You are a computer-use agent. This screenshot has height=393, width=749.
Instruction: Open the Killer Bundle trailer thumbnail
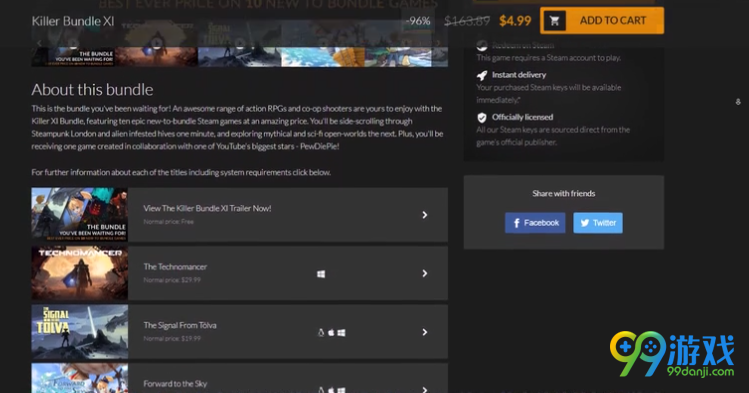click(80, 214)
